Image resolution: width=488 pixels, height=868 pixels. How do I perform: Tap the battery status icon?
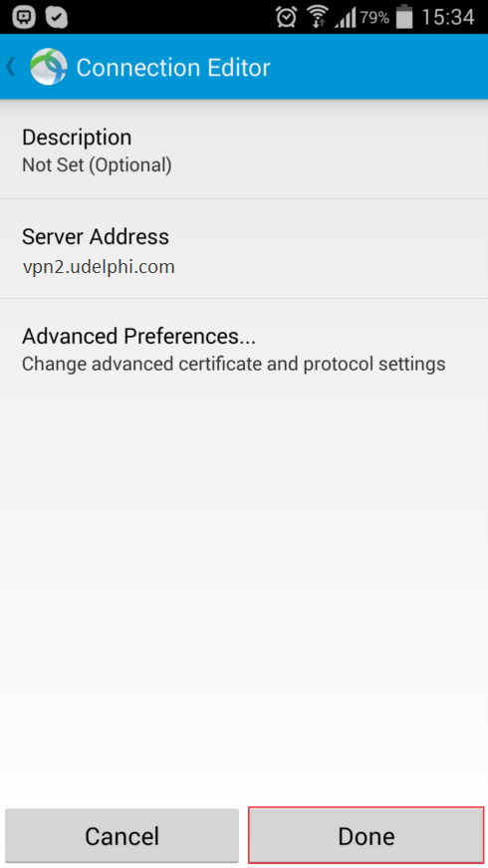pos(404,17)
